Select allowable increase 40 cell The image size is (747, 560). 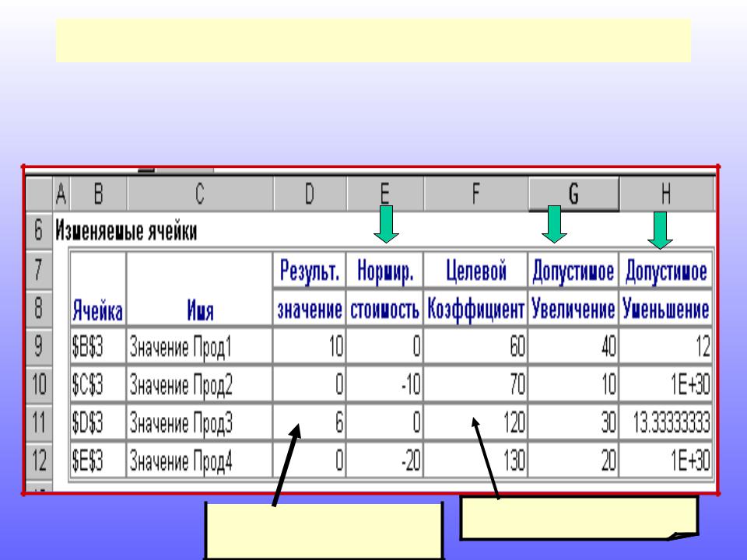573,346
